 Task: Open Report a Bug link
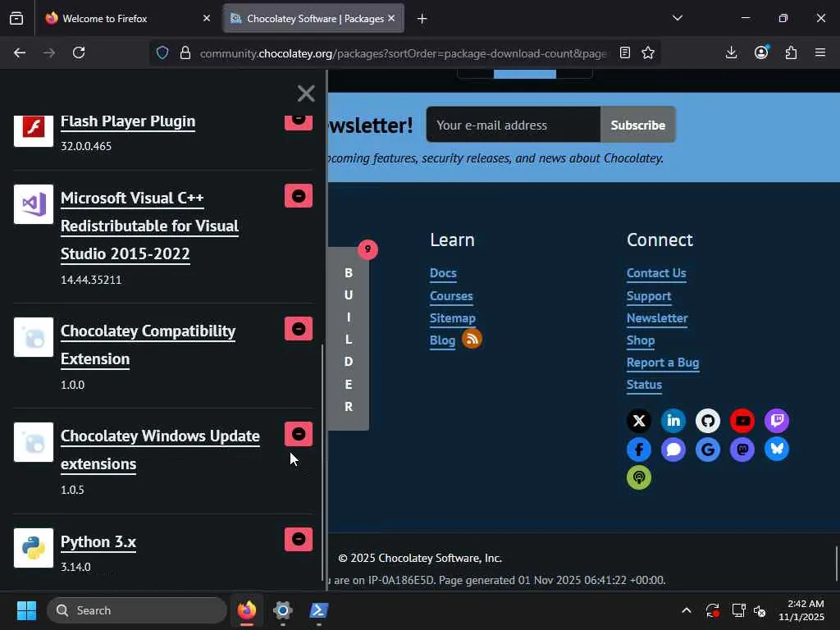pos(663,363)
